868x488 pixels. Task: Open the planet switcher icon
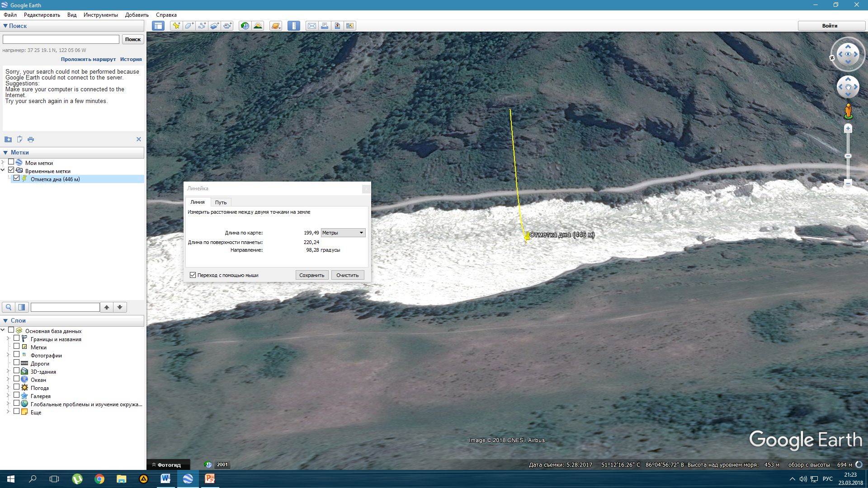[x=276, y=26]
